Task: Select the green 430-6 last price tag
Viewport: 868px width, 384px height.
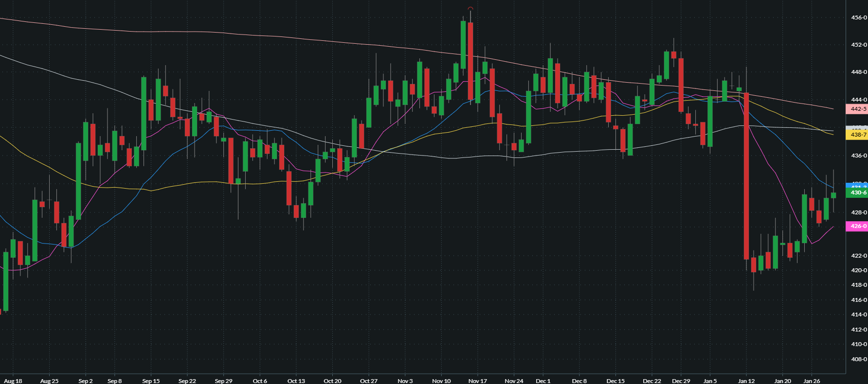Action: tap(857, 193)
